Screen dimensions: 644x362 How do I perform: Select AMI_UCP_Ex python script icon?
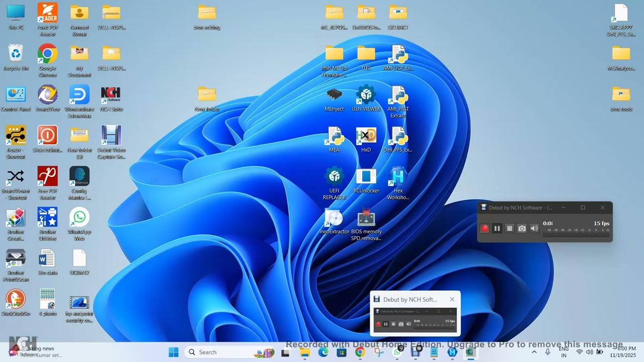pyautogui.click(x=398, y=57)
